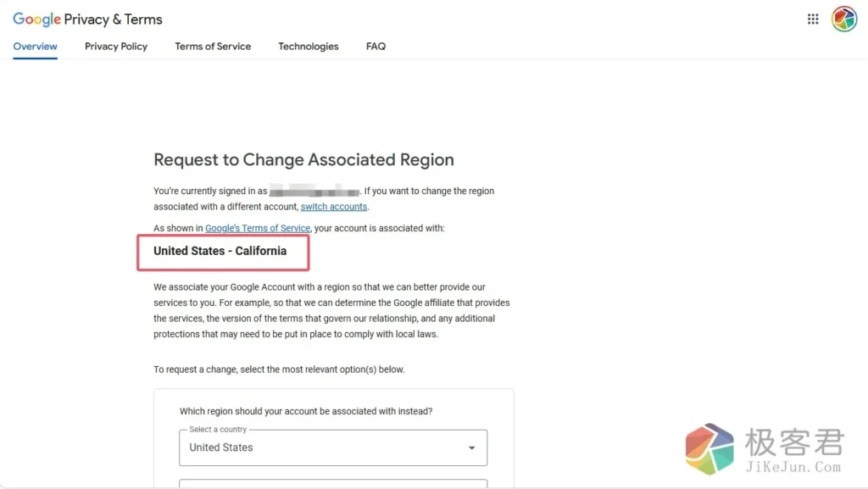Switch to the Overview tab
Image resolution: width=868 pixels, height=489 pixels.
36,47
